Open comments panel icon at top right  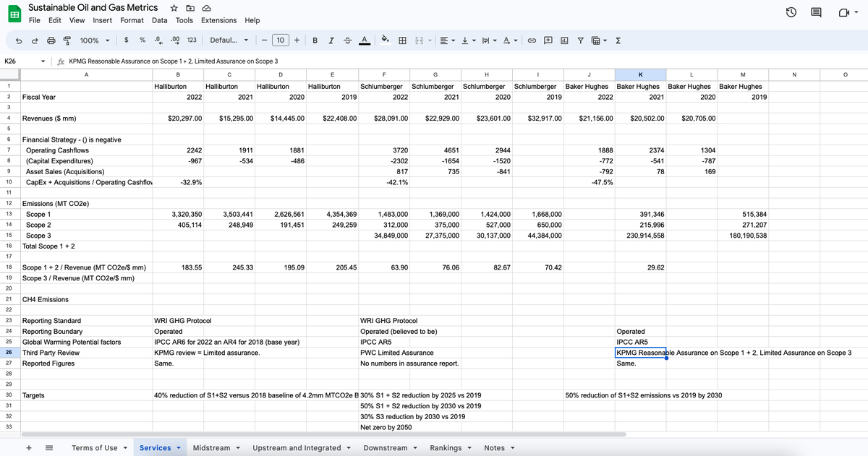[817, 12]
